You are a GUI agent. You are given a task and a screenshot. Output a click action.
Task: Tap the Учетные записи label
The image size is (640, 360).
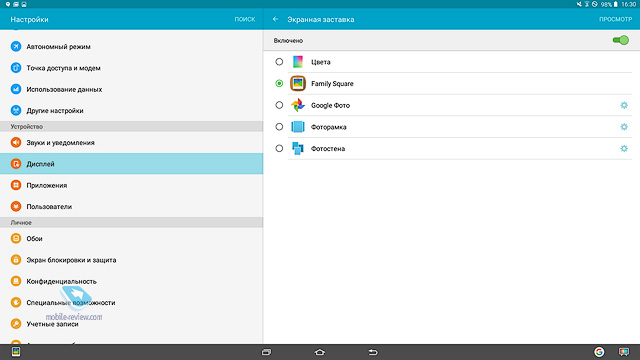[x=52, y=324]
